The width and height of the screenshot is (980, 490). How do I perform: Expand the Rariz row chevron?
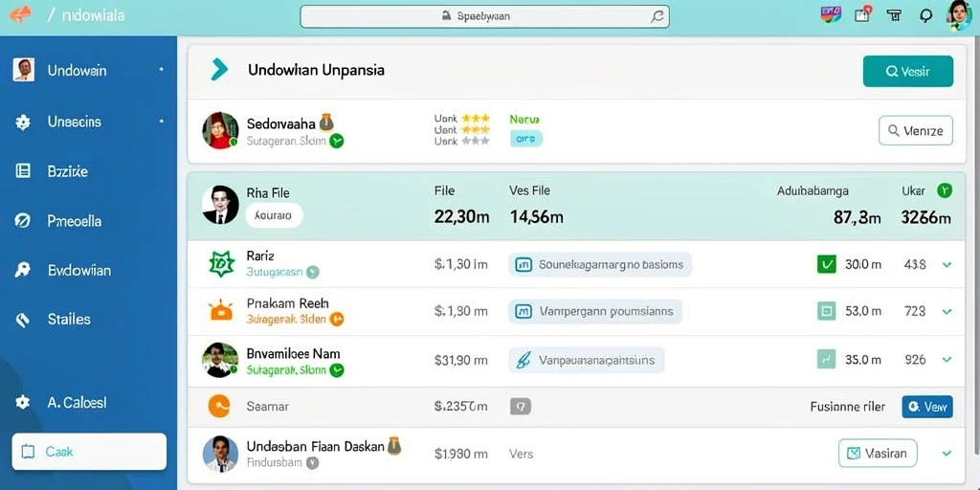click(x=947, y=265)
